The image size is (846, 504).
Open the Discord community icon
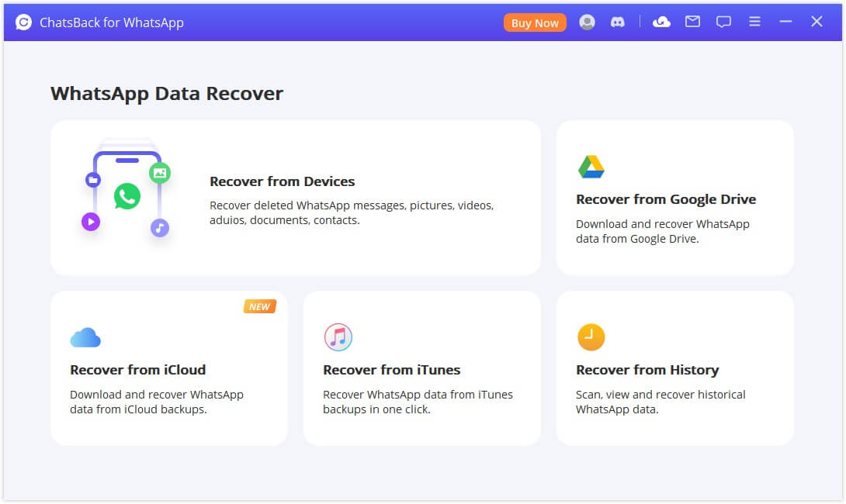[x=618, y=22]
